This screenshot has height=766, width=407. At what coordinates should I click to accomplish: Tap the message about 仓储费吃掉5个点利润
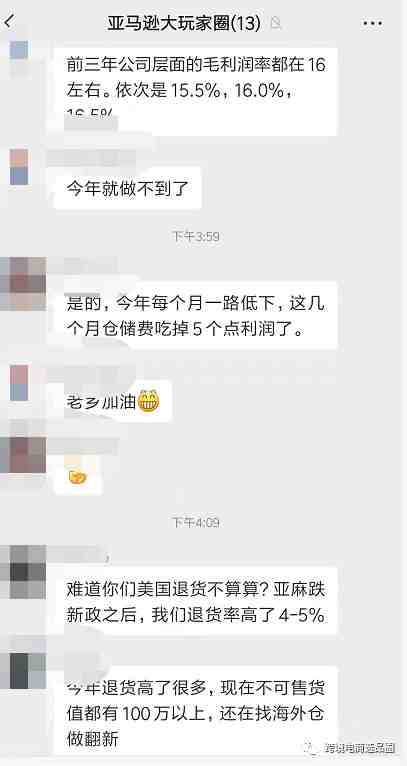[196, 317]
